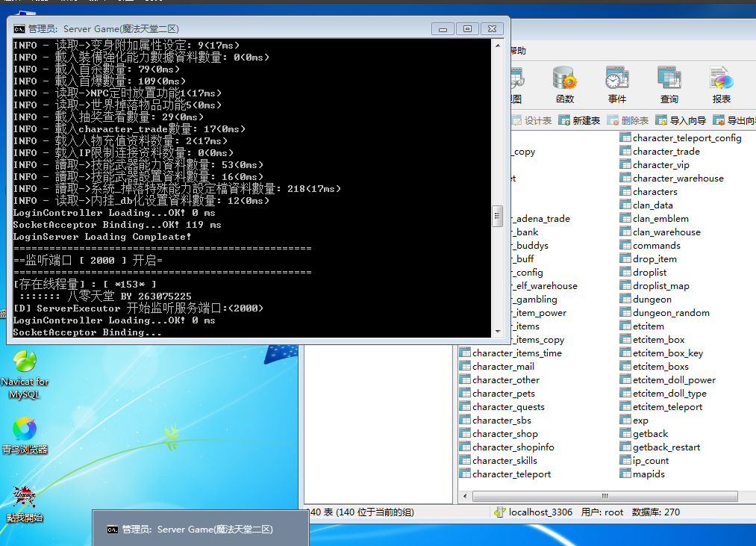Select the character_other table
756x546 pixels.
pos(500,380)
